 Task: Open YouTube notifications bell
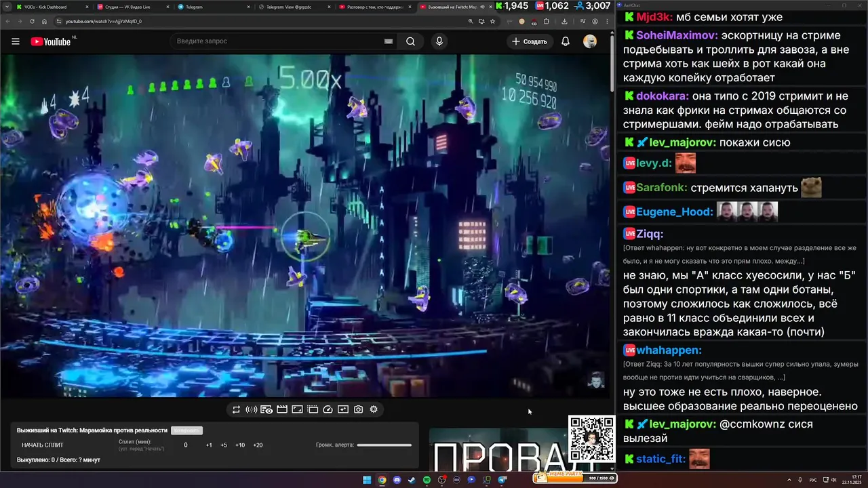coord(566,41)
